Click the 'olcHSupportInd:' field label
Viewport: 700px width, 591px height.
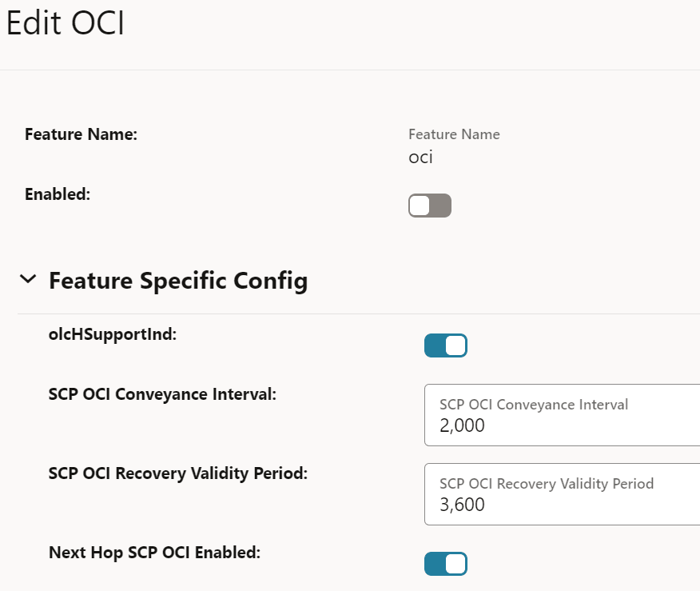coord(113,334)
